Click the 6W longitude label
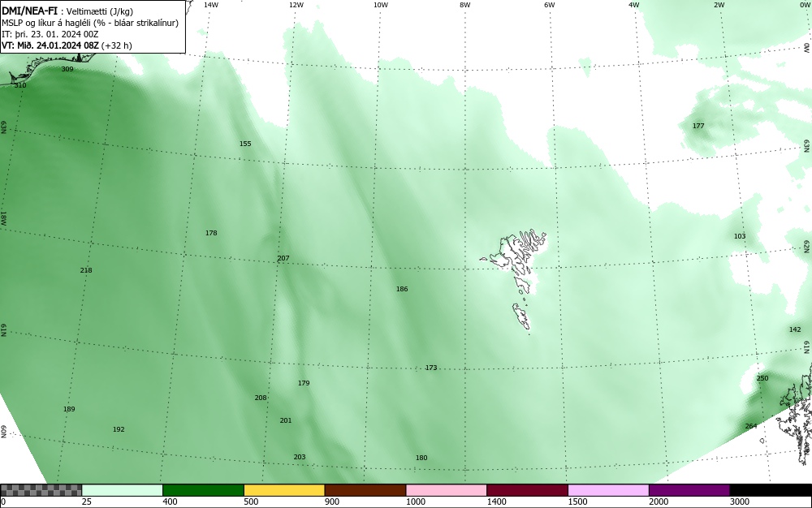The image size is (812, 508). (x=550, y=5)
